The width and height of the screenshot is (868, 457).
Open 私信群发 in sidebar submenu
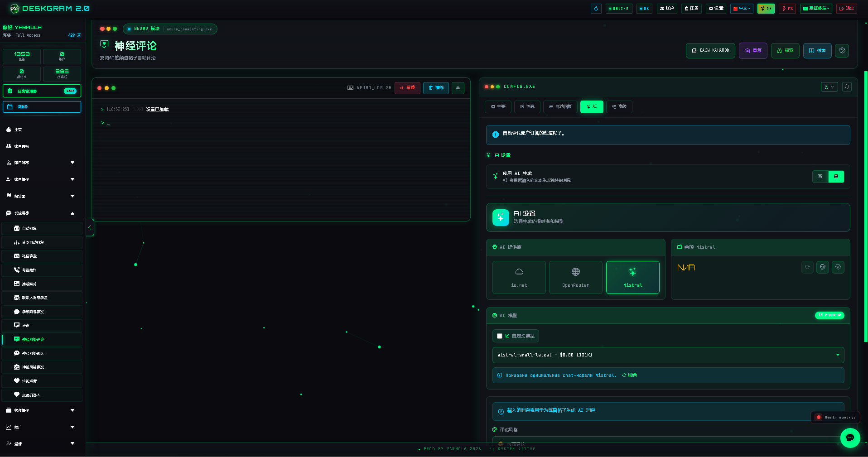tap(42, 256)
